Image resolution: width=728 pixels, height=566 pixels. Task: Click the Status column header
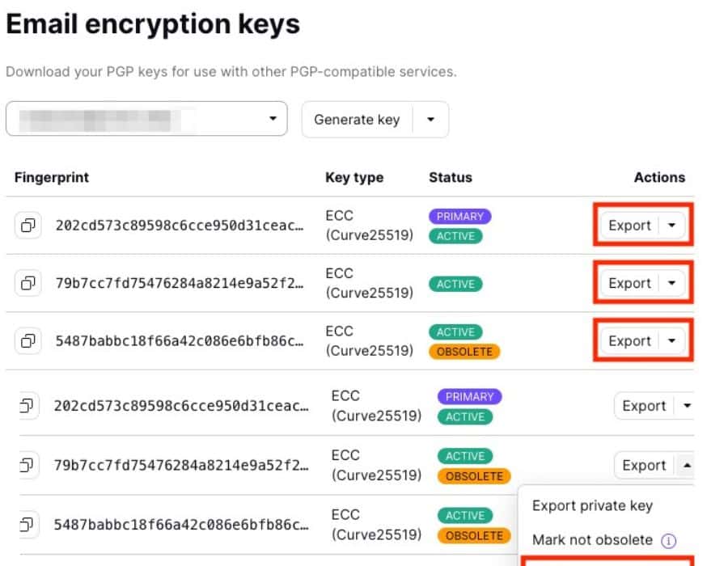450,177
